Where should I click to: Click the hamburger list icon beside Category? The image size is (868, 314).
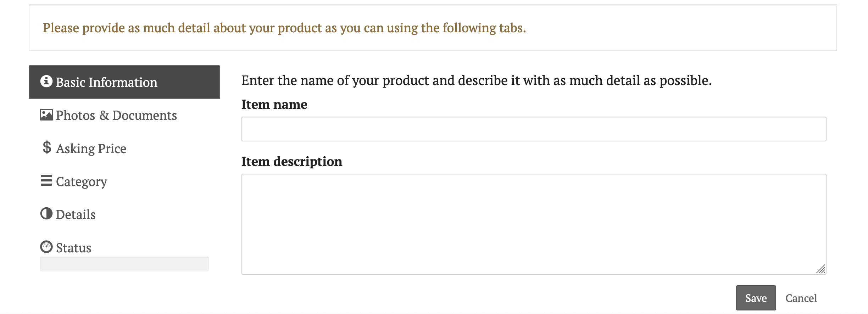click(x=46, y=180)
